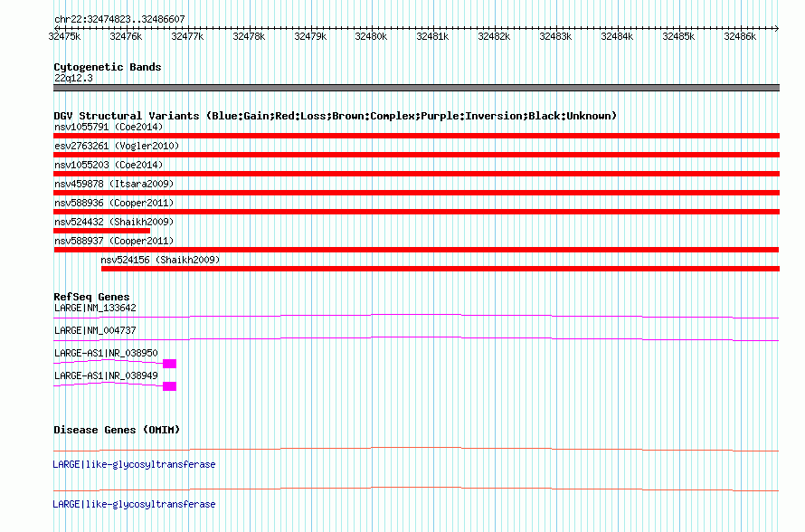Open transcript label LARGE|NM_004737
Screen dimensions: 805x532
[x=95, y=331]
